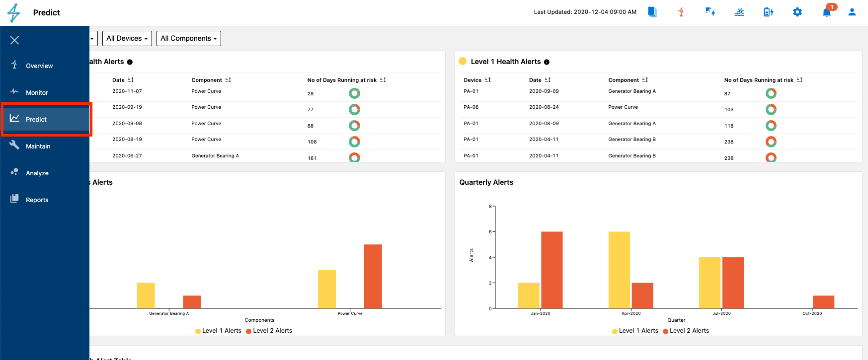Click Generator Bearing B in 2020-04-11 first row
868x360 pixels.
(x=632, y=140)
